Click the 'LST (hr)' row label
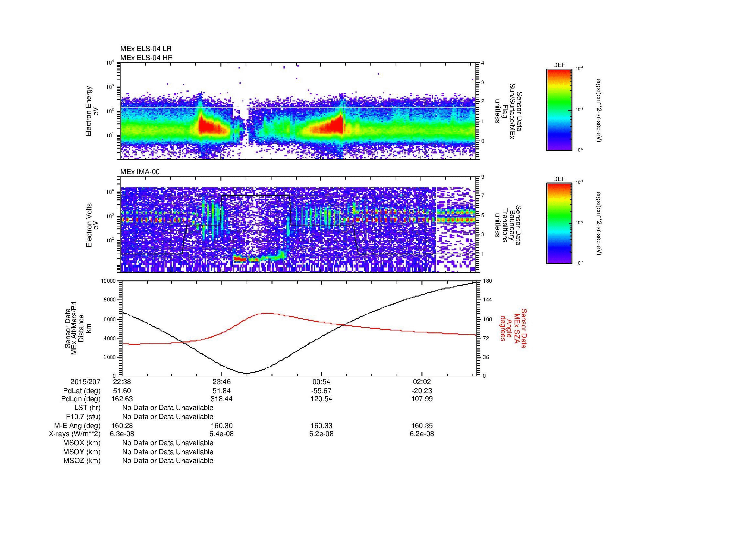The width and height of the screenshot is (756, 534). [x=87, y=408]
